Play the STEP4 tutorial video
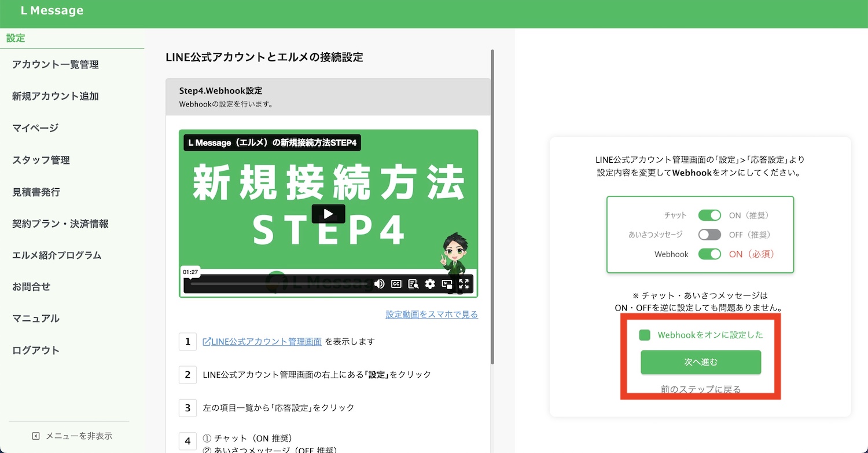Screen dimensions: 868x453 click(x=328, y=214)
